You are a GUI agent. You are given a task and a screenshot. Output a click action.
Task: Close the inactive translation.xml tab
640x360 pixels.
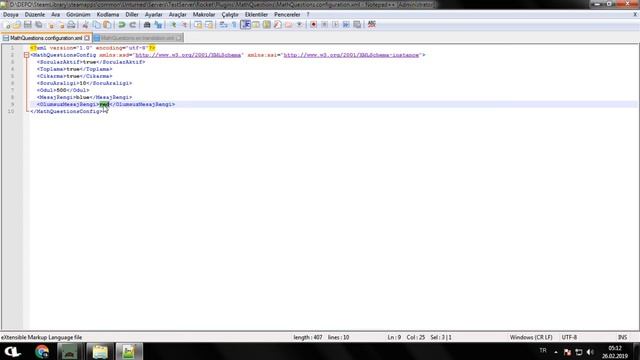[179, 38]
